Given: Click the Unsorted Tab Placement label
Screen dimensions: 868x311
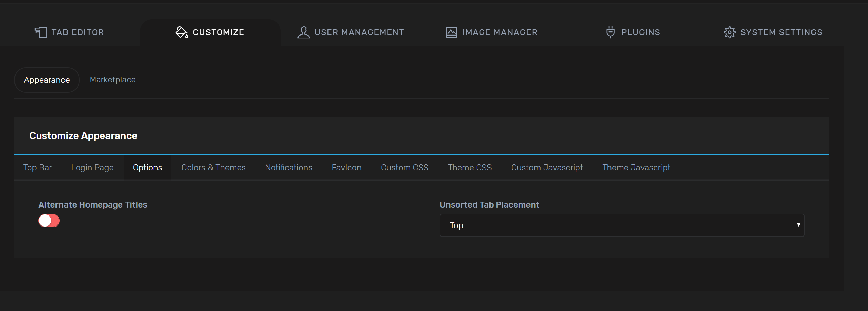Looking at the screenshot, I should (489, 205).
